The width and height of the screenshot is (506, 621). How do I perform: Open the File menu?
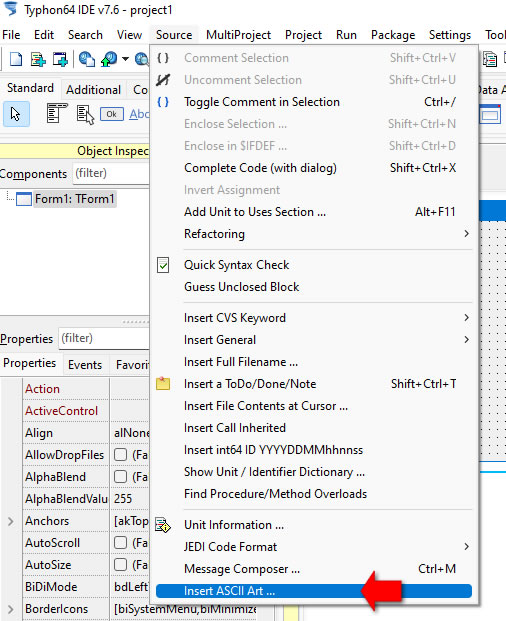coord(11,35)
